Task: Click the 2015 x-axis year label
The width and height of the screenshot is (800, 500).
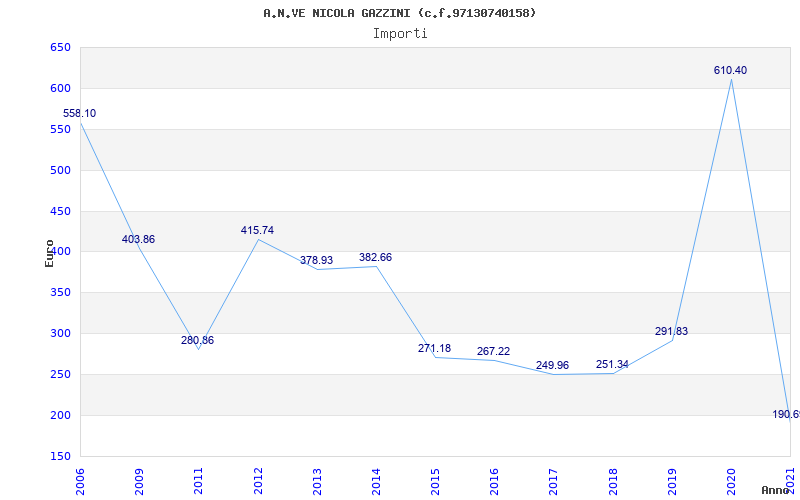Action: click(x=435, y=481)
